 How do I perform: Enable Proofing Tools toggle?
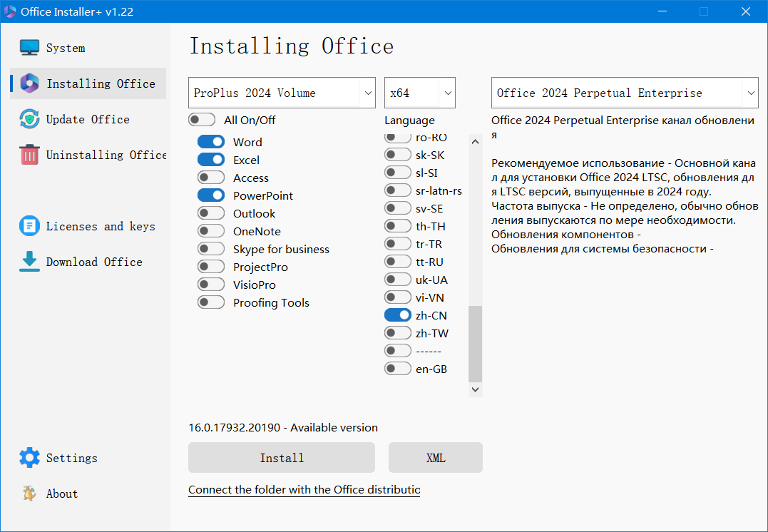(x=211, y=302)
